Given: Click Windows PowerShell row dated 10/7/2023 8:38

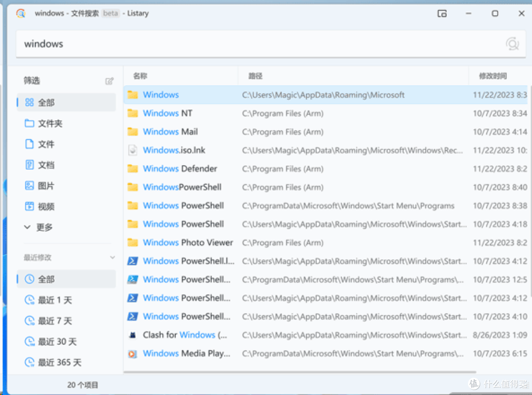Looking at the screenshot, I should [x=326, y=206].
